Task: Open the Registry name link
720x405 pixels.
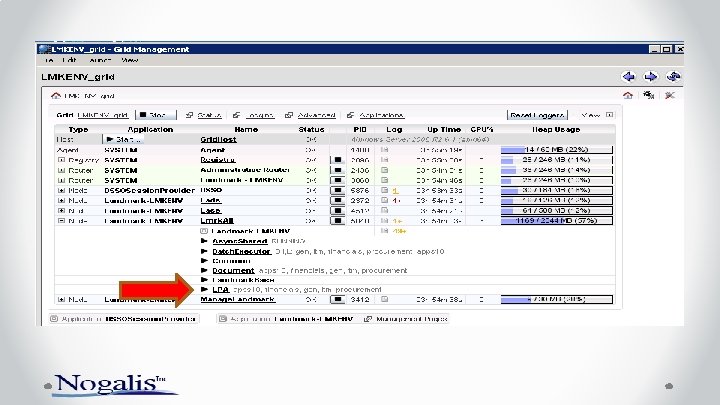Action: point(218,160)
